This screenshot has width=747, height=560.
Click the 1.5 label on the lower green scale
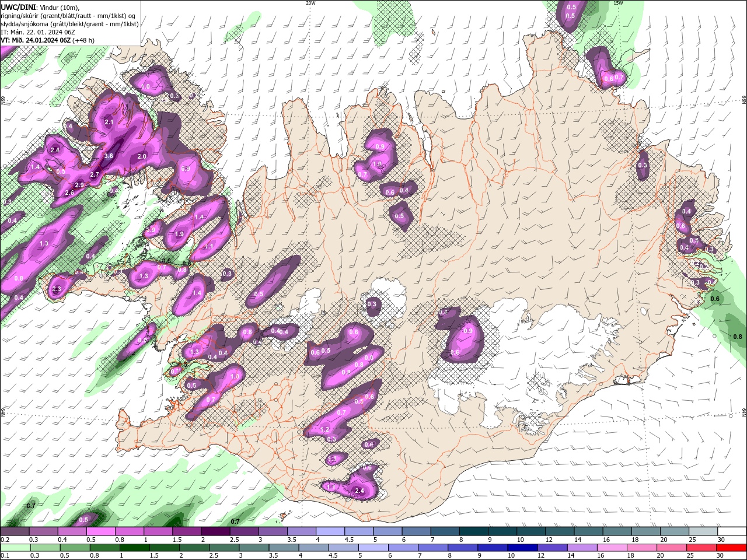(154, 556)
